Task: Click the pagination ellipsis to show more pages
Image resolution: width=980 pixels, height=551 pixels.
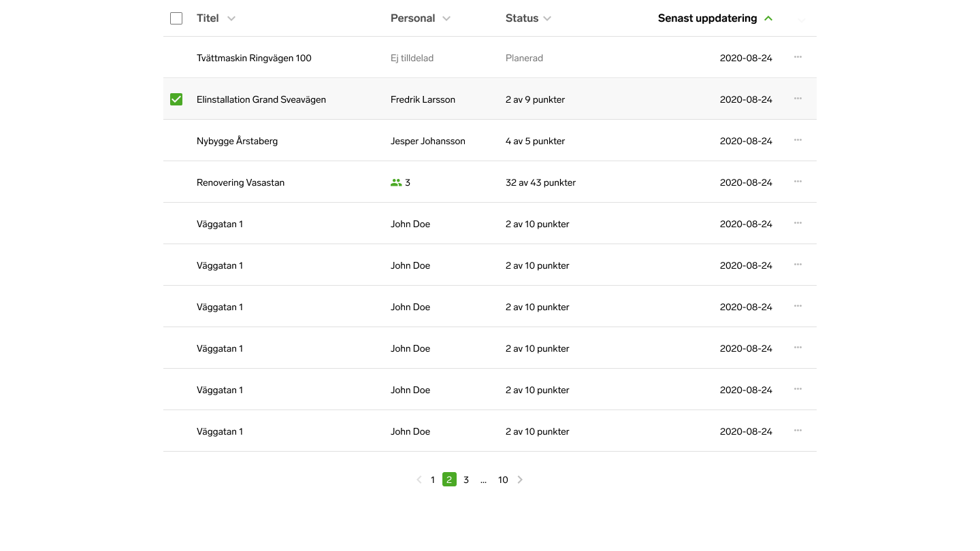Action: pyautogui.click(x=483, y=480)
